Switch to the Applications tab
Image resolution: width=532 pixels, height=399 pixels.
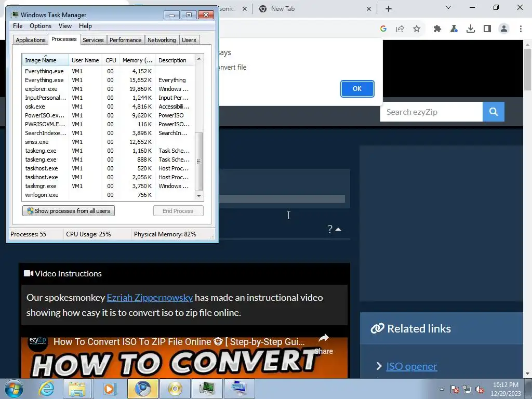click(31, 40)
